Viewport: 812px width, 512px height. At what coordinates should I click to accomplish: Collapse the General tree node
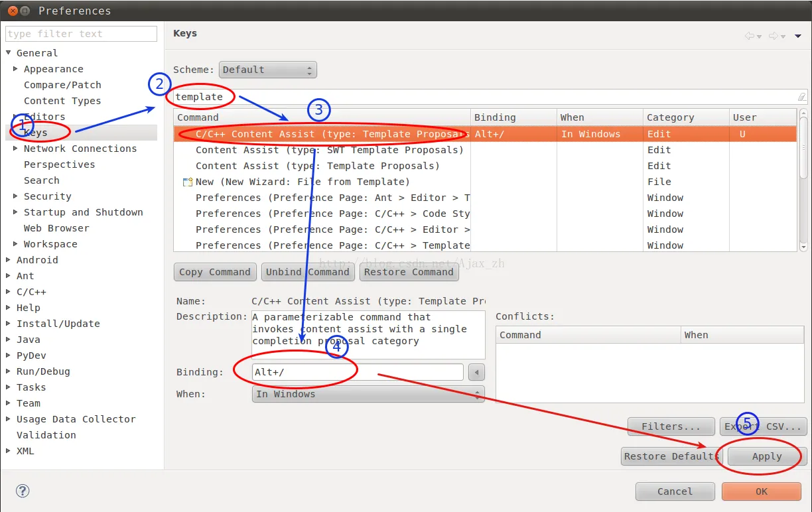click(x=9, y=53)
